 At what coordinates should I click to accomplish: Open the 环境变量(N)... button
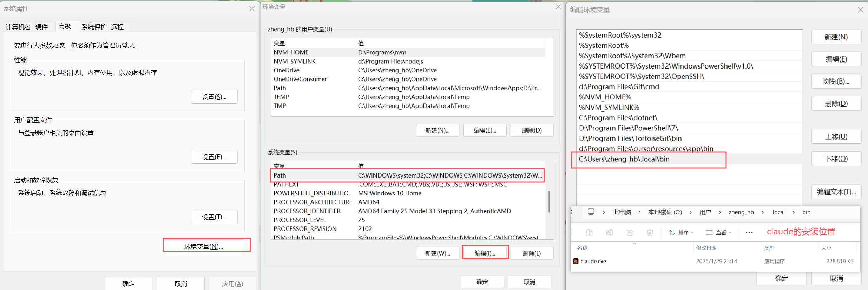click(x=204, y=246)
